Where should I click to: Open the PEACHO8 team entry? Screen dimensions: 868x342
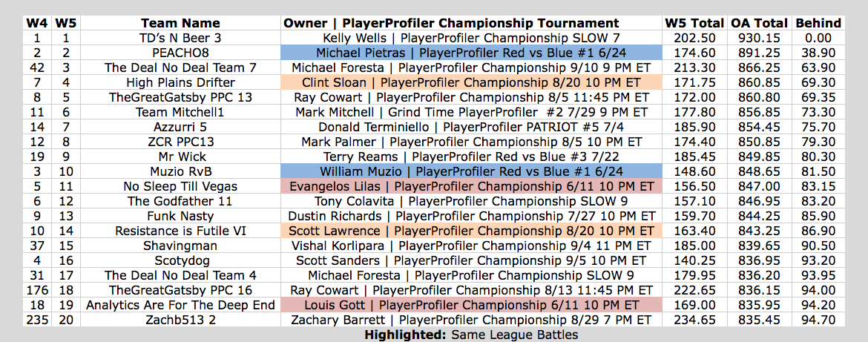tap(180, 53)
